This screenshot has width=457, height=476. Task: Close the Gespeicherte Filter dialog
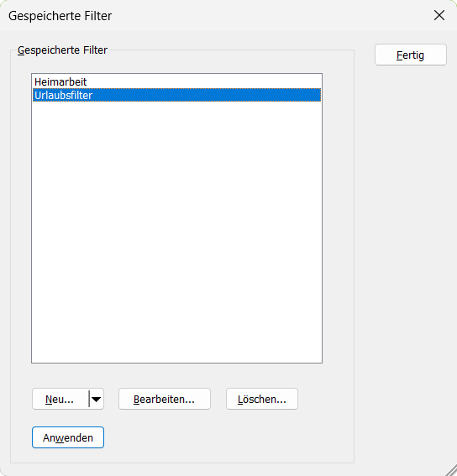tap(439, 15)
